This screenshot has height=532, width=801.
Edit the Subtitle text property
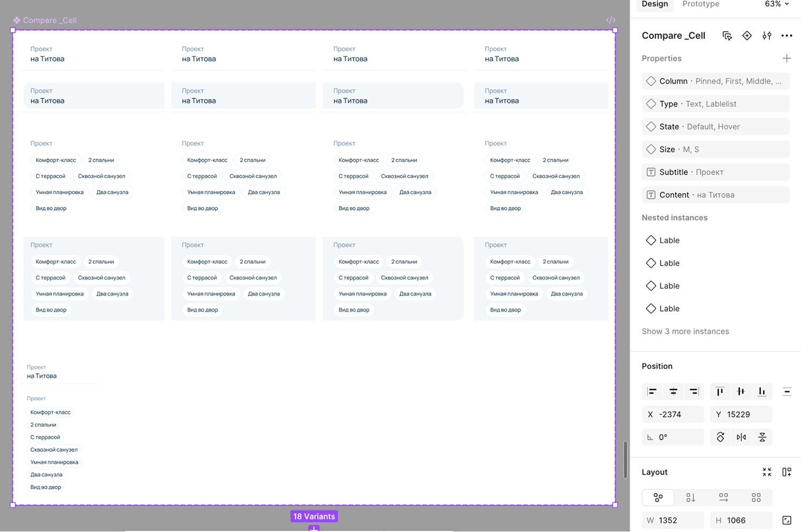pos(715,172)
